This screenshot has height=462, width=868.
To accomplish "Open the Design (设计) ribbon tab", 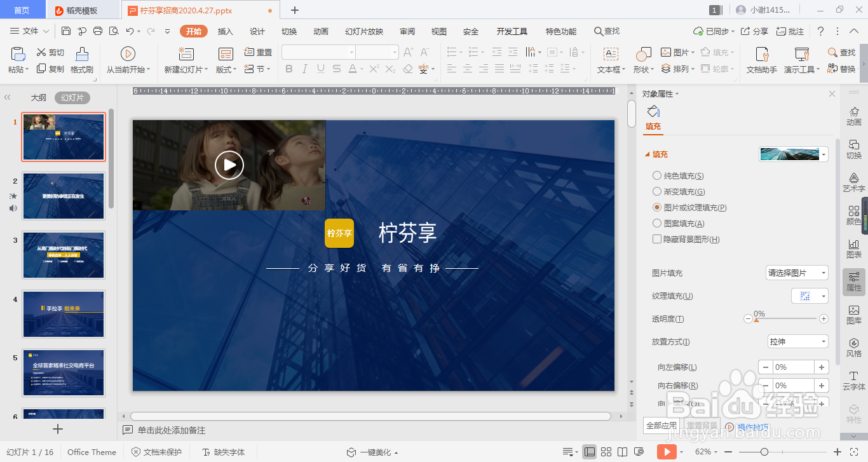I will pos(257,31).
